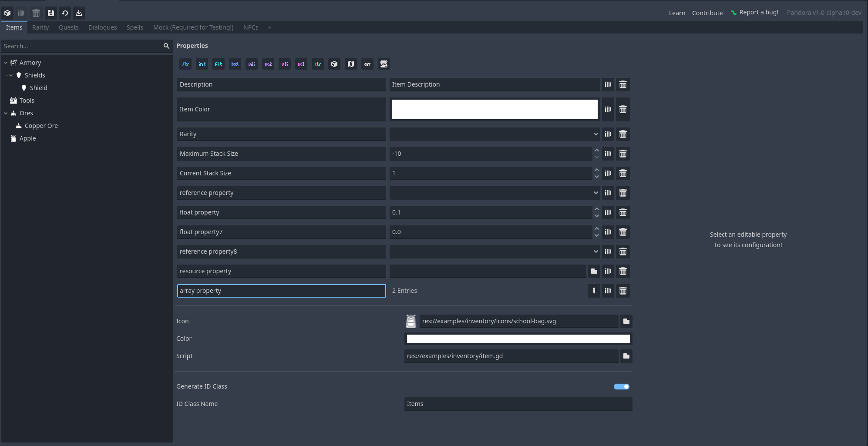Open the Dialogues tab

[102, 27]
